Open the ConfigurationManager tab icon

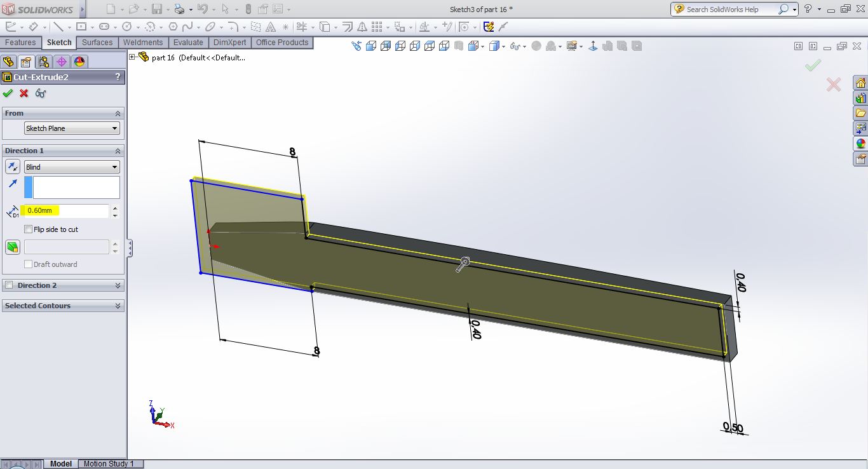43,62
